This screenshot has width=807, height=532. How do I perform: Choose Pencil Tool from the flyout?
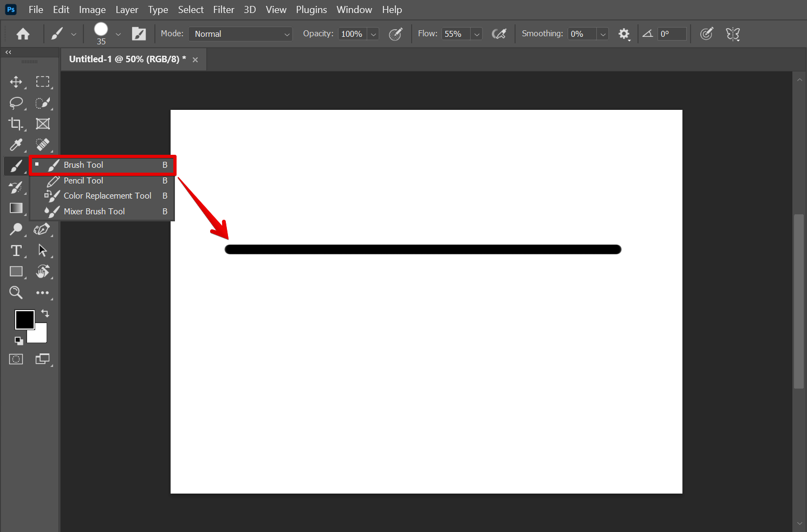pyautogui.click(x=83, y=181)
